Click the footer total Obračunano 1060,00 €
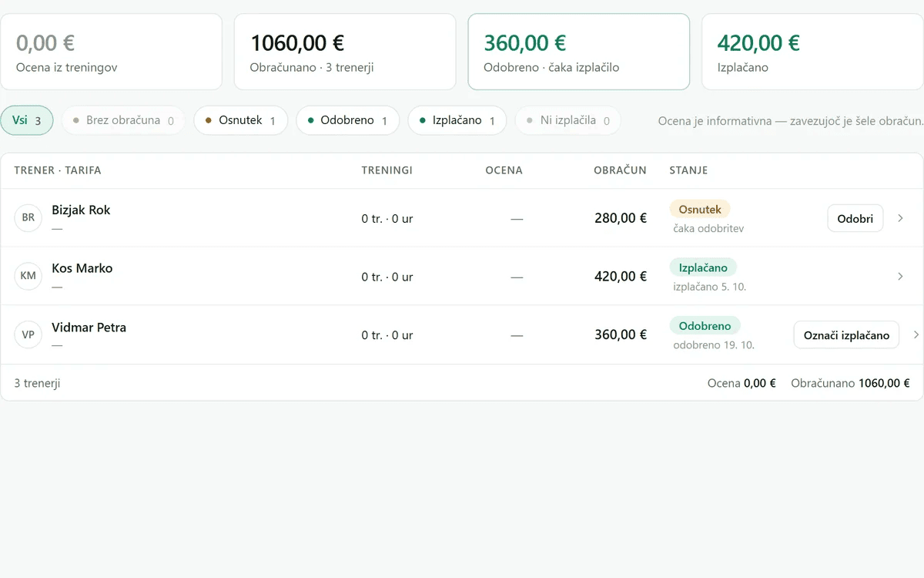This screenshot has width=924, height=578. (x=850, y=383)
